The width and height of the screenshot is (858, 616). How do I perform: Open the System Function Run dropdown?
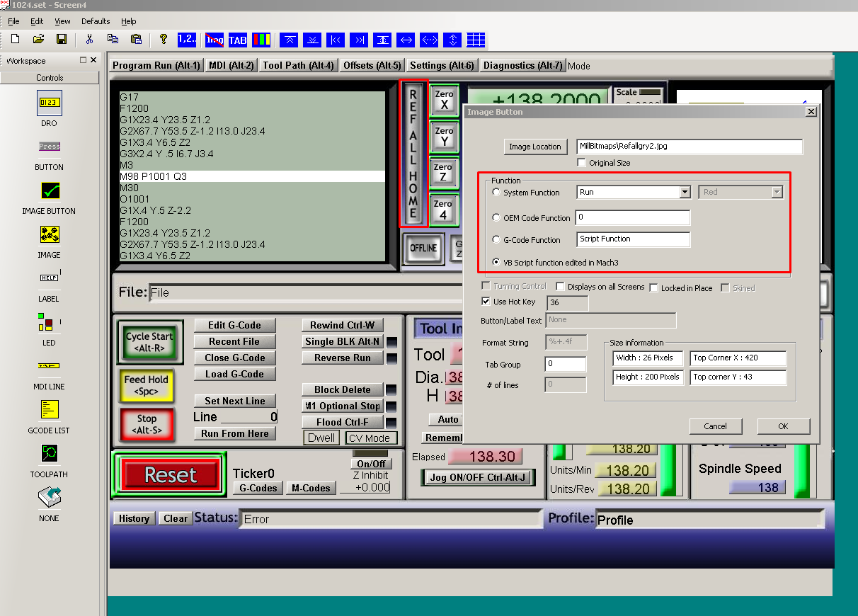pyautogui.click(x=685, y=192)
